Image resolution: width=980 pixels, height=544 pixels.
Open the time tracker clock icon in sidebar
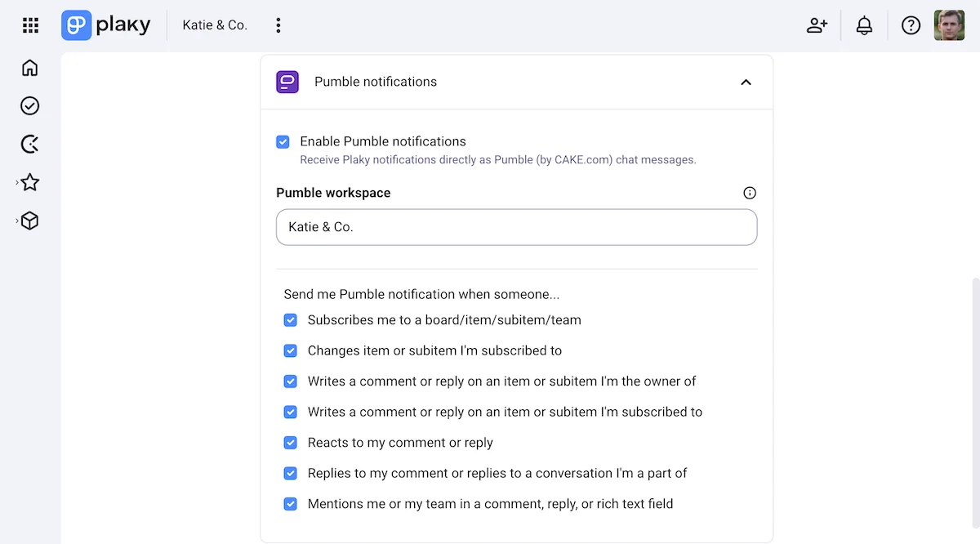(x=30, y=145)
